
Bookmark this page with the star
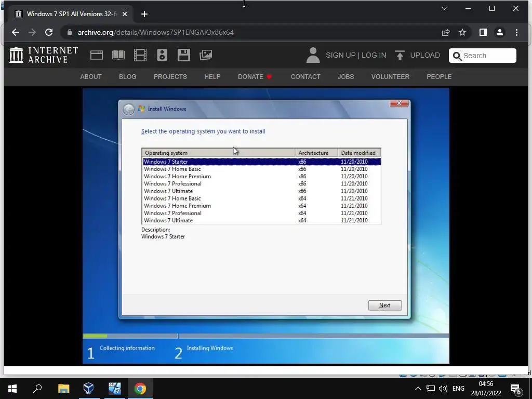point(462,32)
